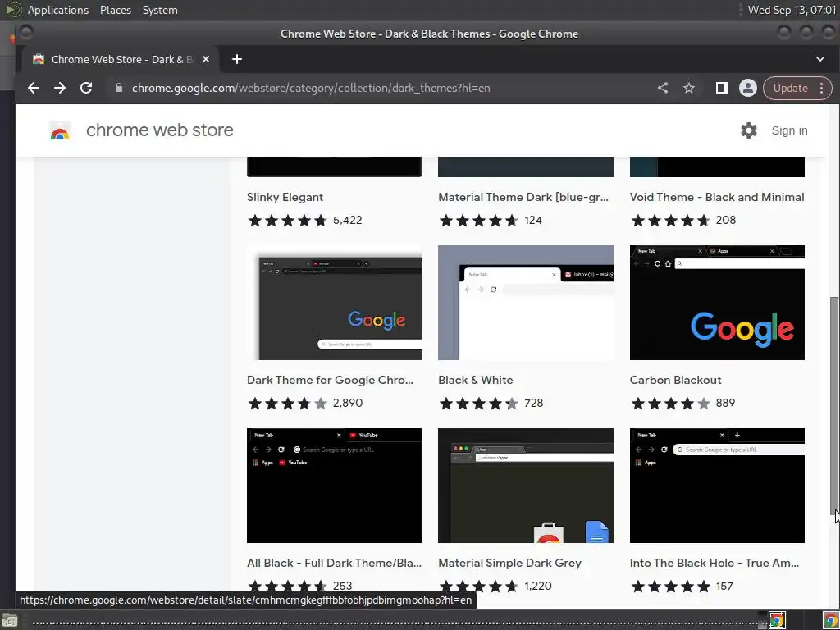
Task: Click the bottom-left desktop panel icon
Action: click(9, 621)
